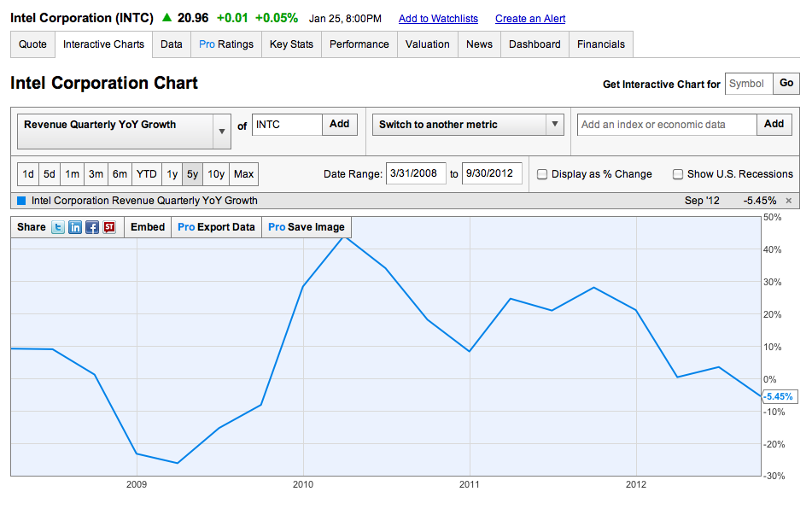
Task: Click Add to Watchlists link
Action: [438, 19]
